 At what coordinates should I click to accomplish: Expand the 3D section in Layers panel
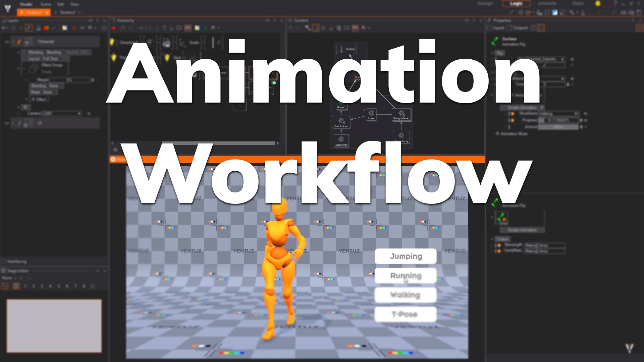pyautogui.click(x=18, y=107)
